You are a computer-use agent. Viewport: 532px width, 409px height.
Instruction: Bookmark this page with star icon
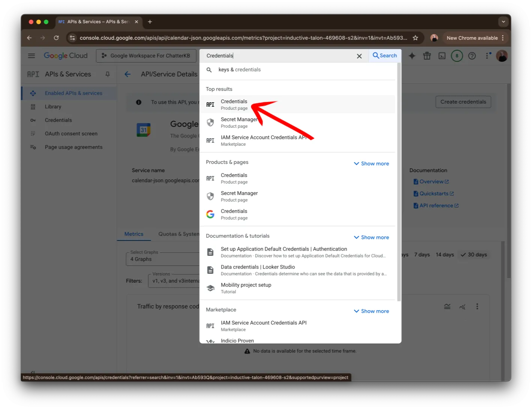coord(415,38)
